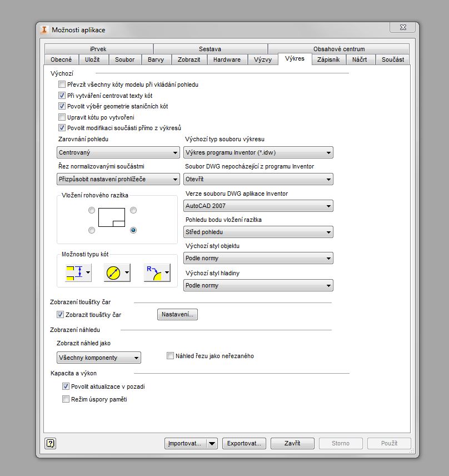Open the Barvy tab
The image size is (449, 476).
(x=156, y=59)
